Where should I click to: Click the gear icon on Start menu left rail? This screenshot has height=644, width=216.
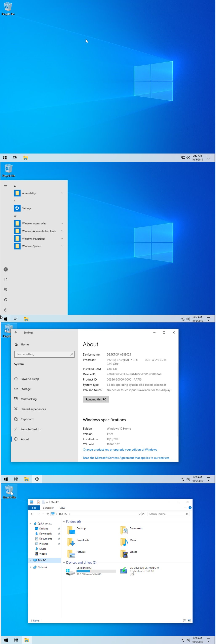[5, 299]
